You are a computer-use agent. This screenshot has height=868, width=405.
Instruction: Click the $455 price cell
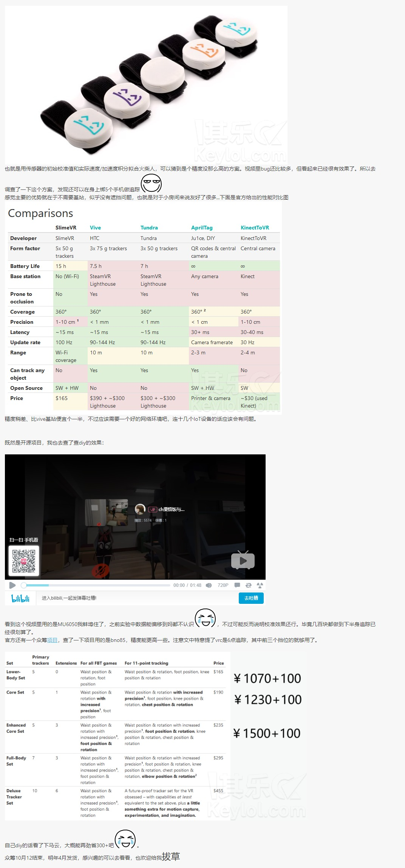(218, 791)
